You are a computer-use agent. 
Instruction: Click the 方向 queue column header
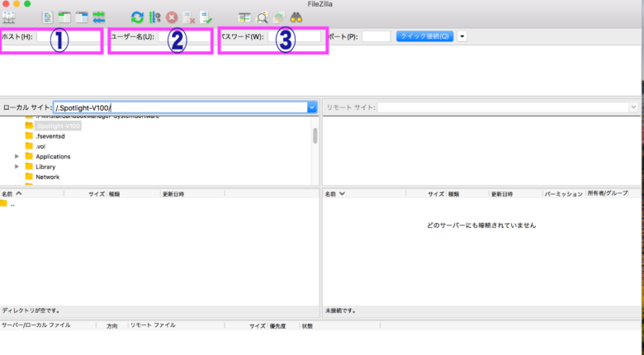[x=112, y=325]
